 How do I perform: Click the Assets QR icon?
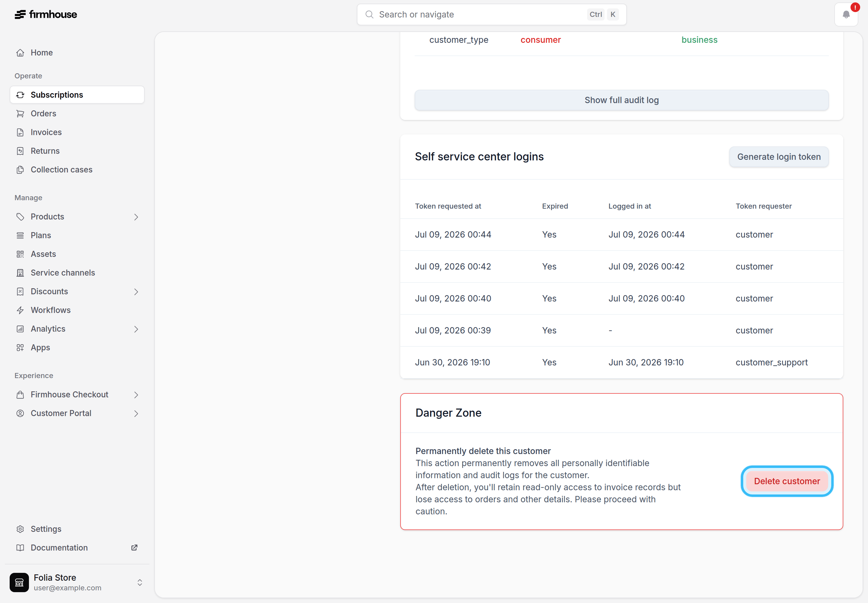(20, 254)
